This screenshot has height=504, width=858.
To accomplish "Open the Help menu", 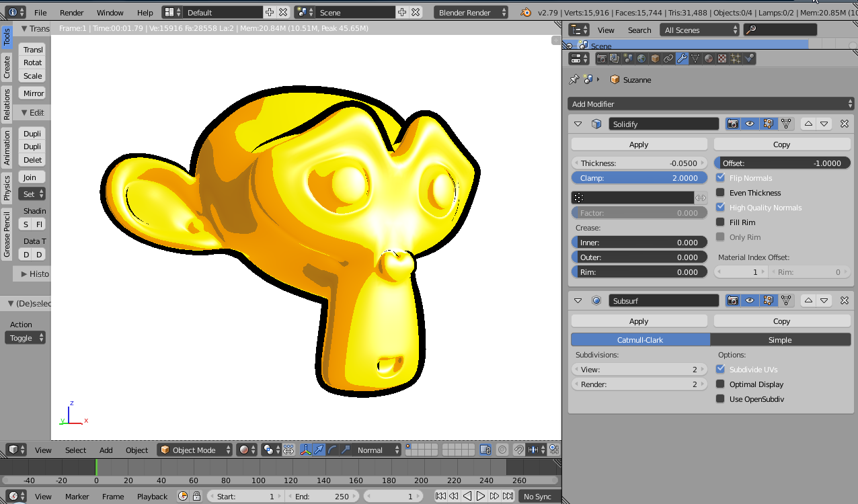I will coord(145,12).
